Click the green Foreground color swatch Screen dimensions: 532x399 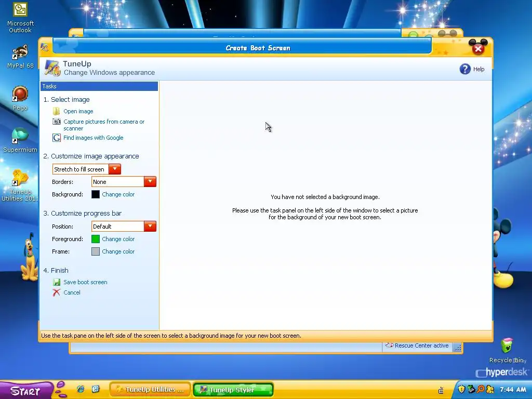tap(96, 239)
